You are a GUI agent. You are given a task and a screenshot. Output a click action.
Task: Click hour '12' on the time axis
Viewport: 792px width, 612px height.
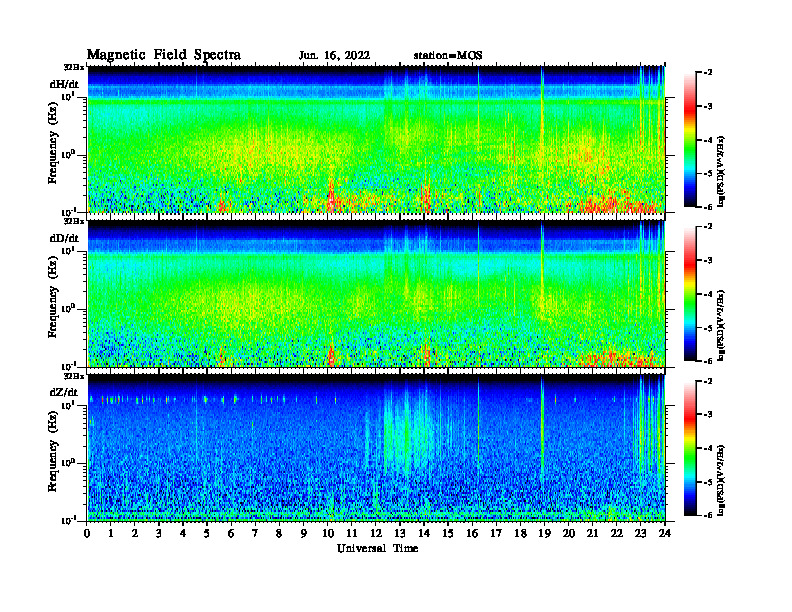[376, 533]
